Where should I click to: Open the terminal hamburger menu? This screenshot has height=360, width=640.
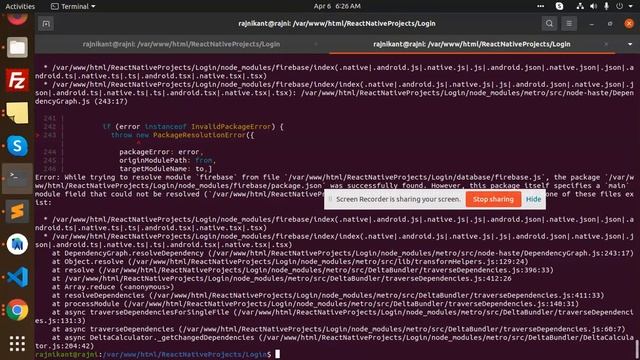[x=569, y=24]
